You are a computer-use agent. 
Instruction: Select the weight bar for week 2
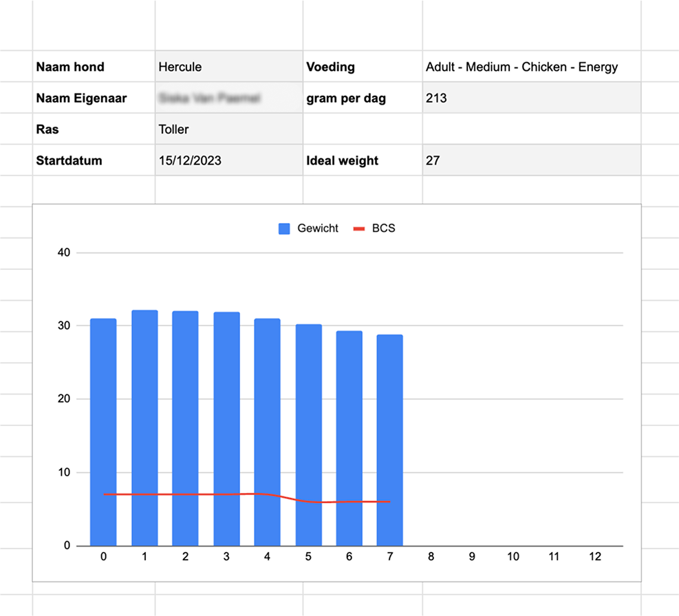(x=185, y=428)
